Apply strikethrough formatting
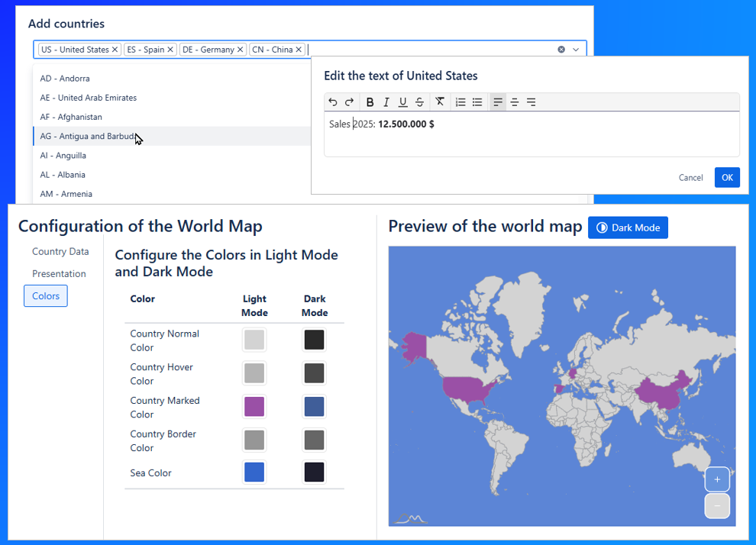The width and height of the screenshot is (756, 545). tap(419, 102)
